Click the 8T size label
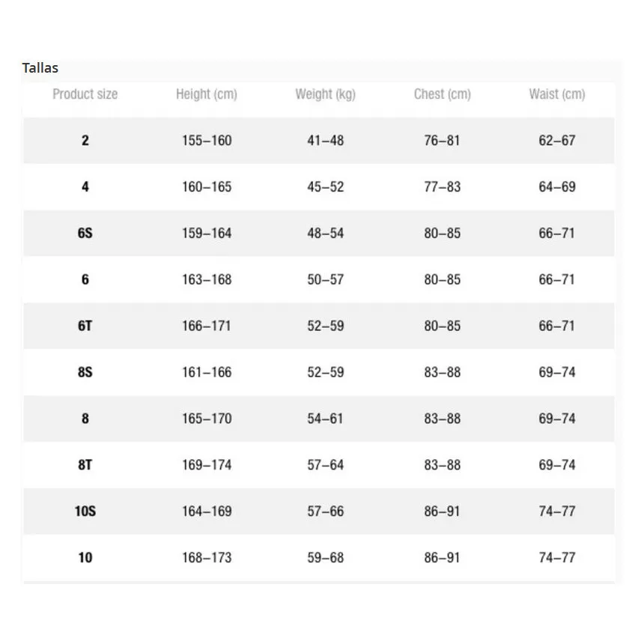 (x=85, y=465)
